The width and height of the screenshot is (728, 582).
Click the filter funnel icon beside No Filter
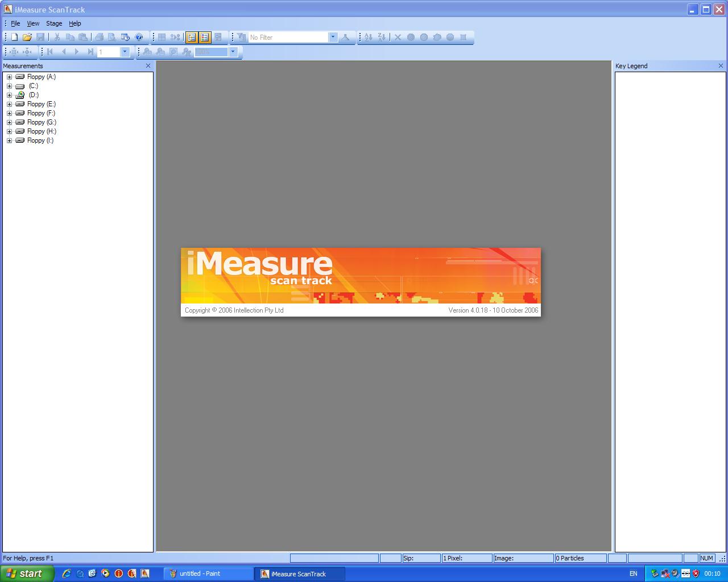241,38
